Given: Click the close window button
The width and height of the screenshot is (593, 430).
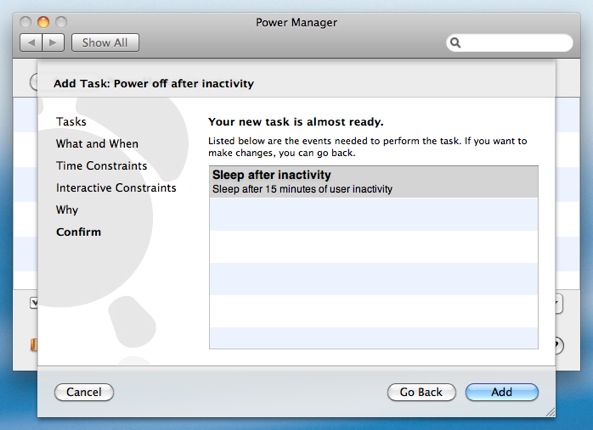Looking at the screenshot, I should [25, 22].
